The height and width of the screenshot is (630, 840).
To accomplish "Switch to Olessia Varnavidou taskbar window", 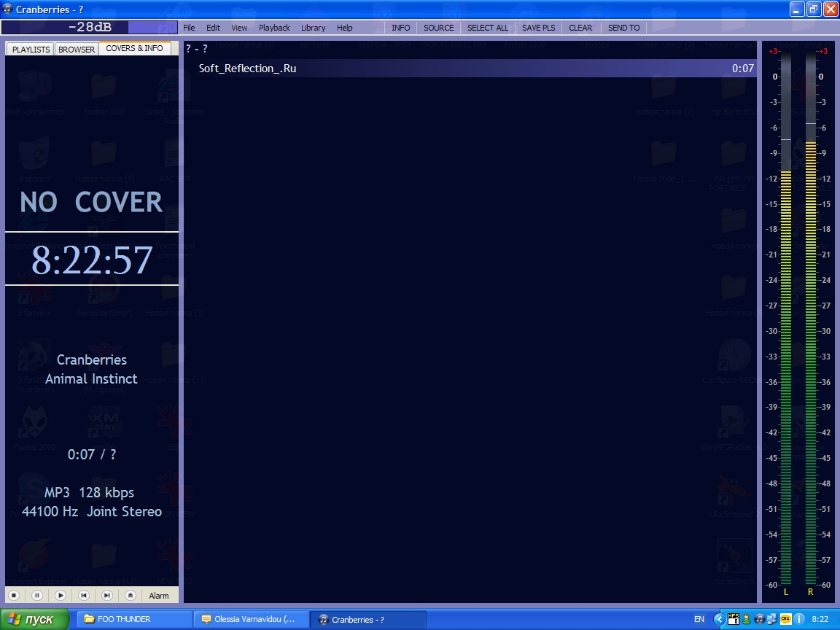I will 251,619.
